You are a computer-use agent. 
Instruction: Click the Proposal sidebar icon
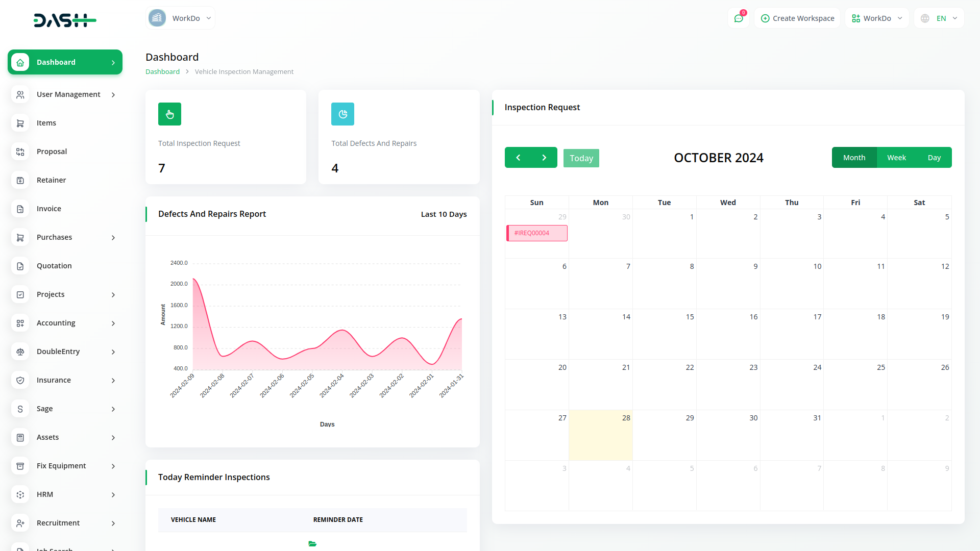(x=20, y=152)
